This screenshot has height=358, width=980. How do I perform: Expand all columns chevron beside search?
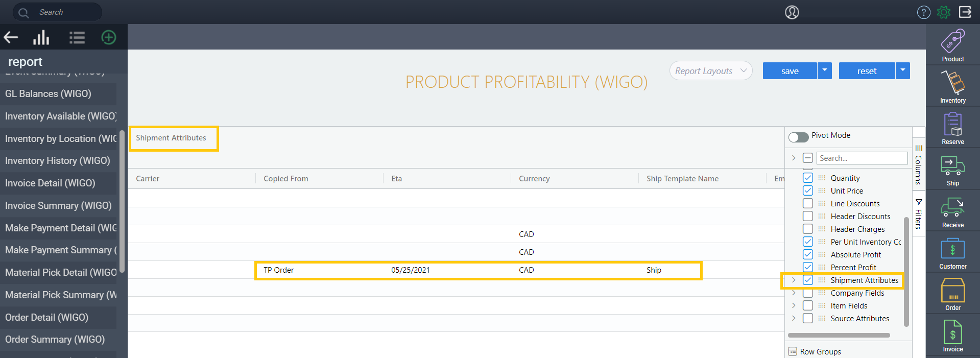point(794,158)
